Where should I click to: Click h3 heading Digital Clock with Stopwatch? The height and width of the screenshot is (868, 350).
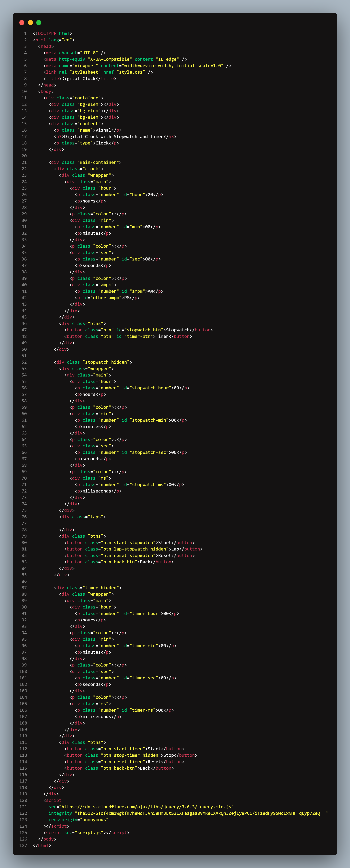click(113, 137)
